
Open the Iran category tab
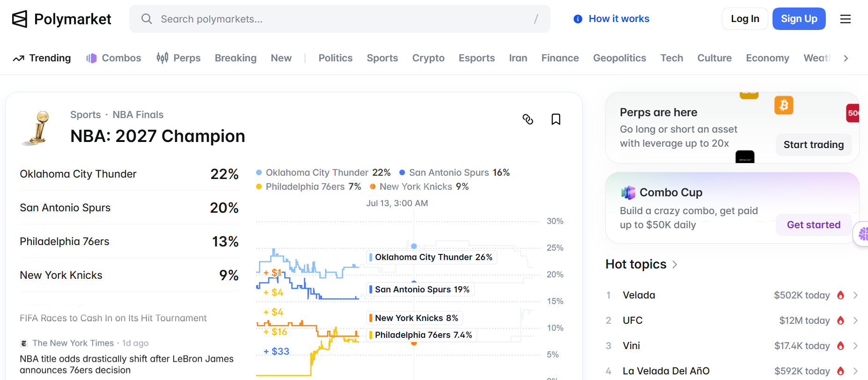(x=518, y=58)
